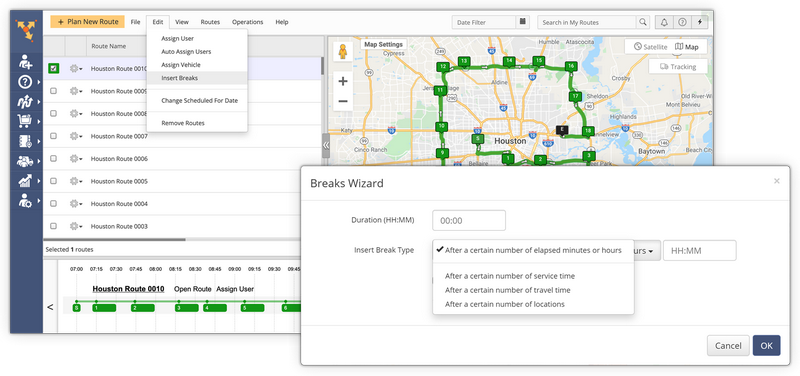800x376 pixels.
Task: Click Assign User link in timeline
Action: 235,289
